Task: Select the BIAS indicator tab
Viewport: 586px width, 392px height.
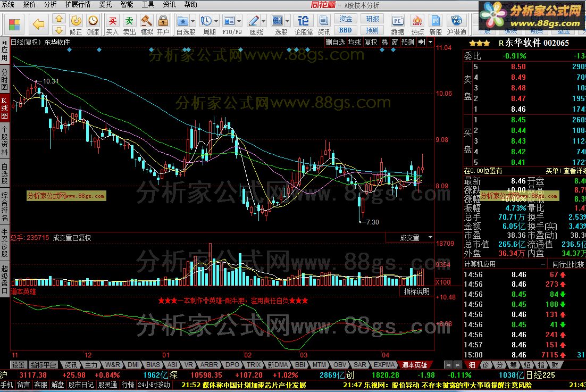Action: 153,365
